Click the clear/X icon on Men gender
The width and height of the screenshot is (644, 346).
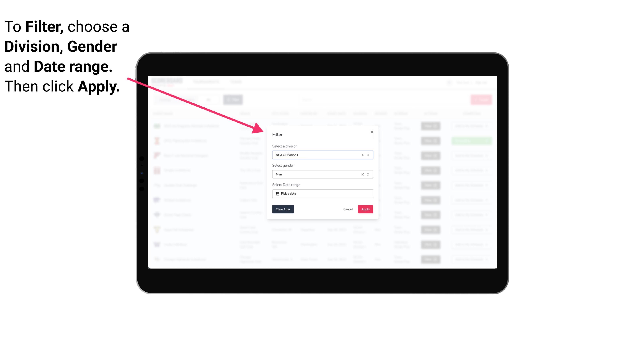pos(362,174)
